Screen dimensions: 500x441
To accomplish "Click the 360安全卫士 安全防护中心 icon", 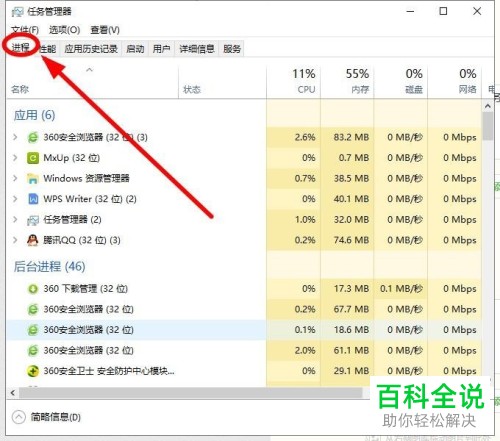I will [33, 371].
